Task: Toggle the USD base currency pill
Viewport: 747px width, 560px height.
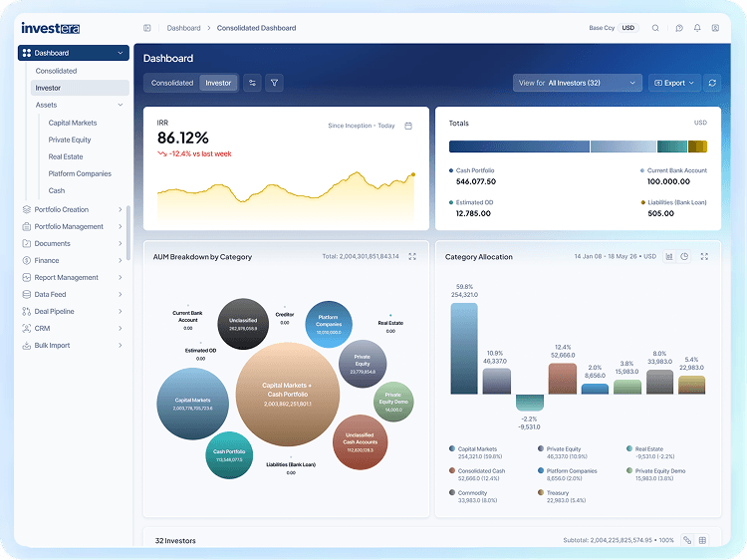Action: pos(628,28)
